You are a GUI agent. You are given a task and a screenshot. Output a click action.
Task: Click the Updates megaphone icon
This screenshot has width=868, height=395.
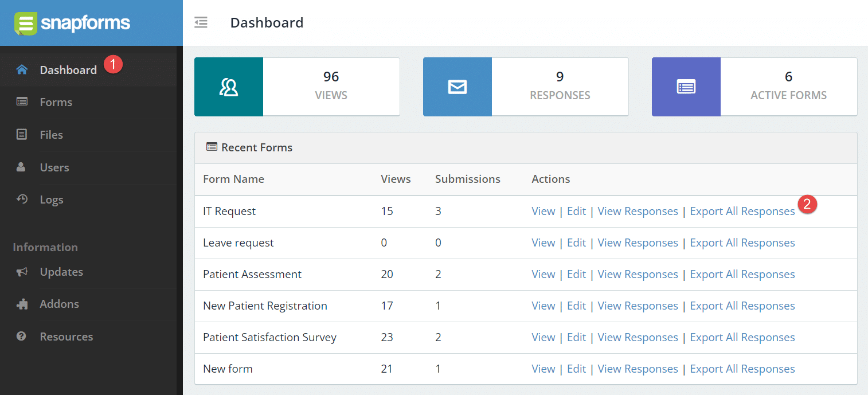pos(22,272)
